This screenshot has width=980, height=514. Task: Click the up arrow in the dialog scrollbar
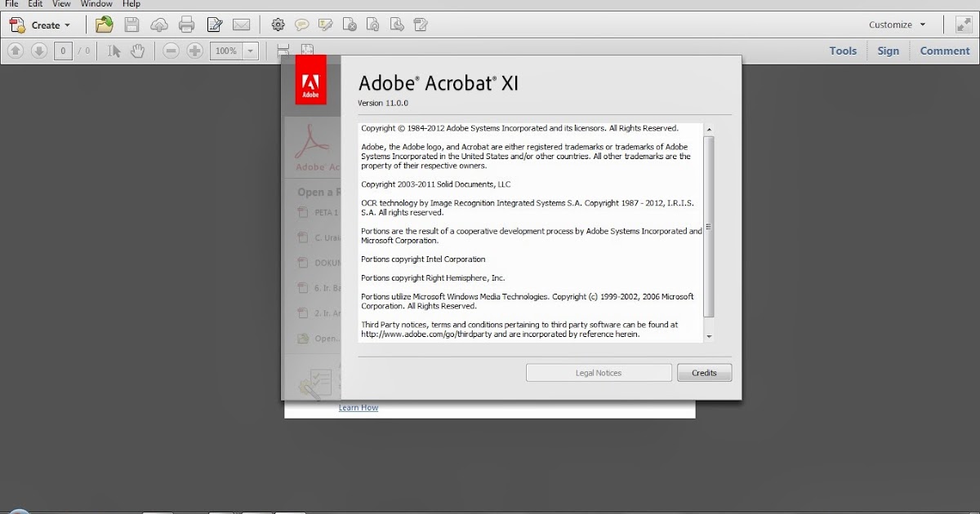[x=709, y=129]
